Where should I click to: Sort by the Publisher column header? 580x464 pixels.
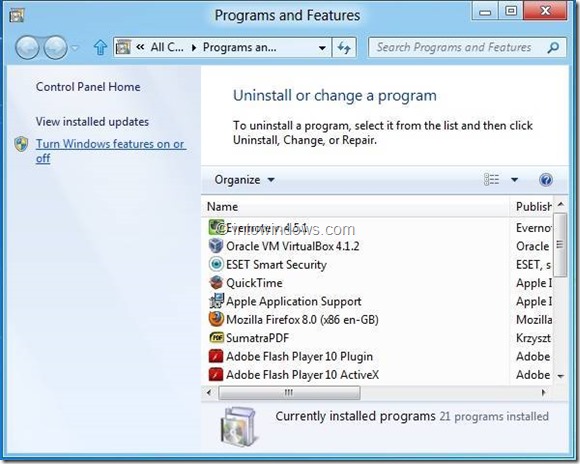(531, 206)
